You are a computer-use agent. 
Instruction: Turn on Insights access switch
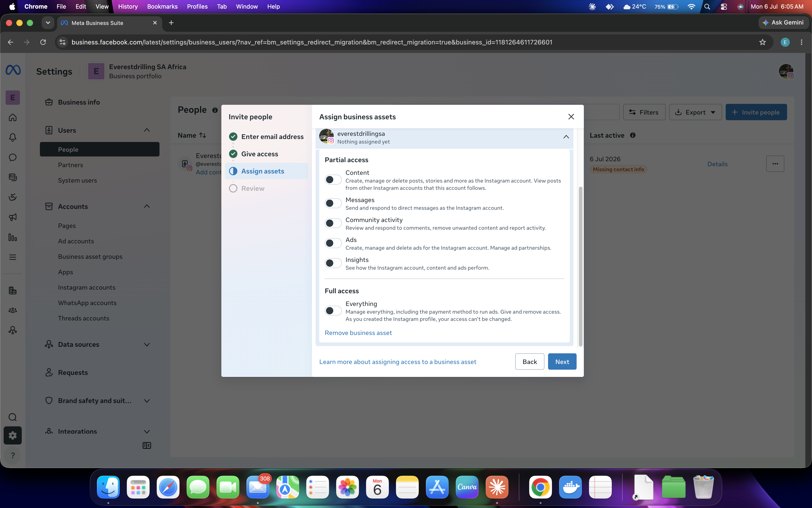pos(333,263)
